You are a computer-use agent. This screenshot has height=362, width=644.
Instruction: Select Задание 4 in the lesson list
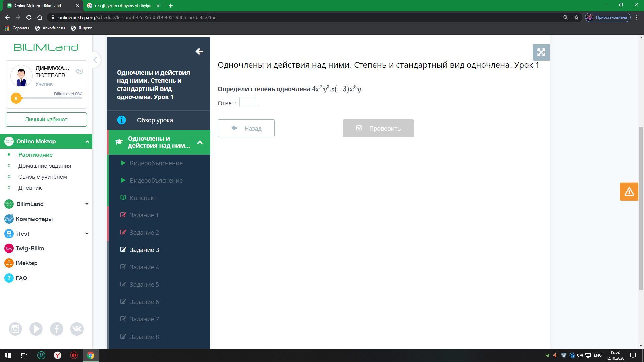pos(144,267)
